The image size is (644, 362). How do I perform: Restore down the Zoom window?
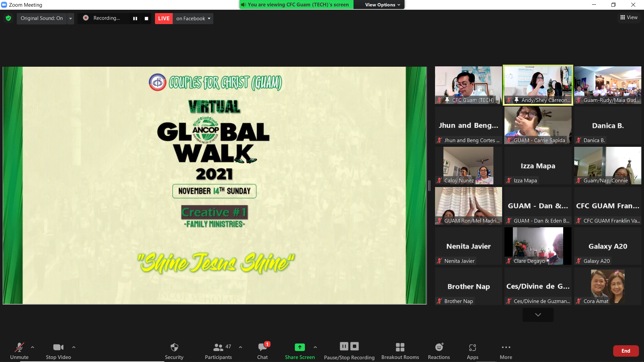click(x=613, y=5)
